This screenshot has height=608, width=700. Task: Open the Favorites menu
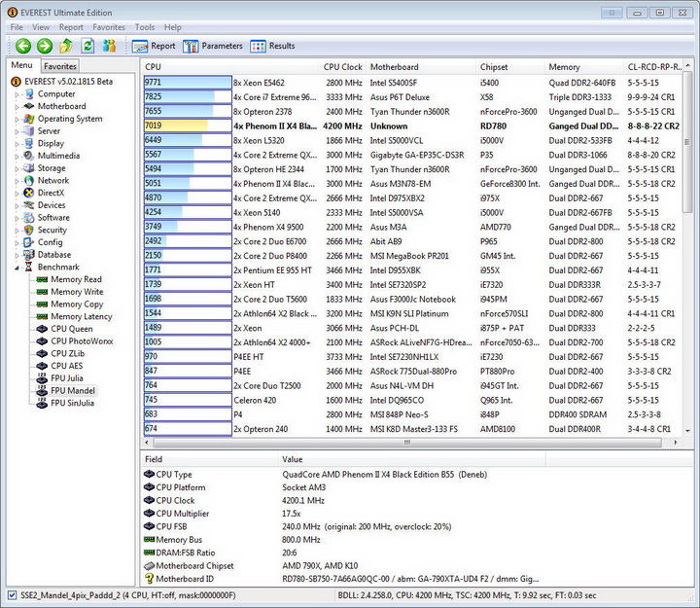point(109,27)
